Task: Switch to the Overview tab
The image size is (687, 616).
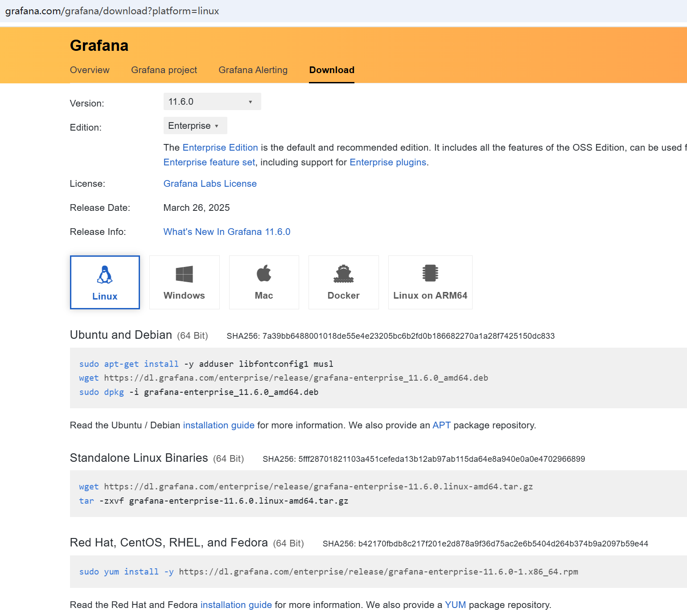Action: (x=89, y=70)
